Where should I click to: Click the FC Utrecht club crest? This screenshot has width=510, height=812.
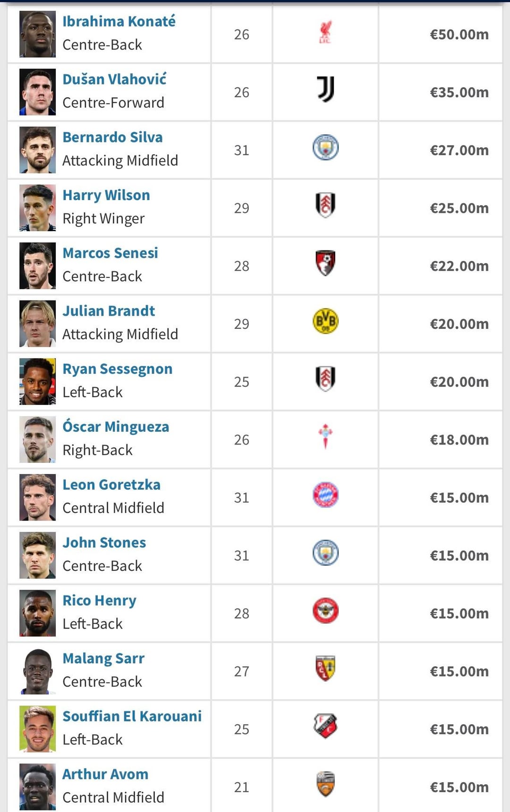point(325,727)
